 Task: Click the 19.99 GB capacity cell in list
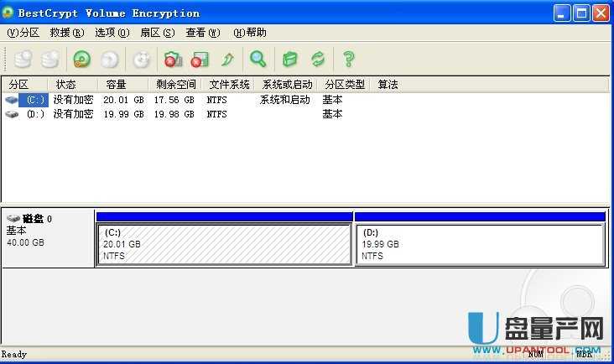click(x=123, y=114)
